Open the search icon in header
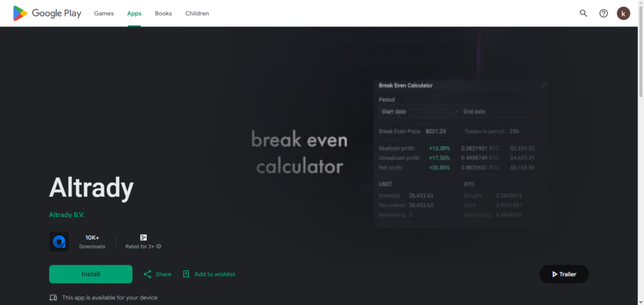Viewport: 644px width, 305px height. [x=583, y=13]
